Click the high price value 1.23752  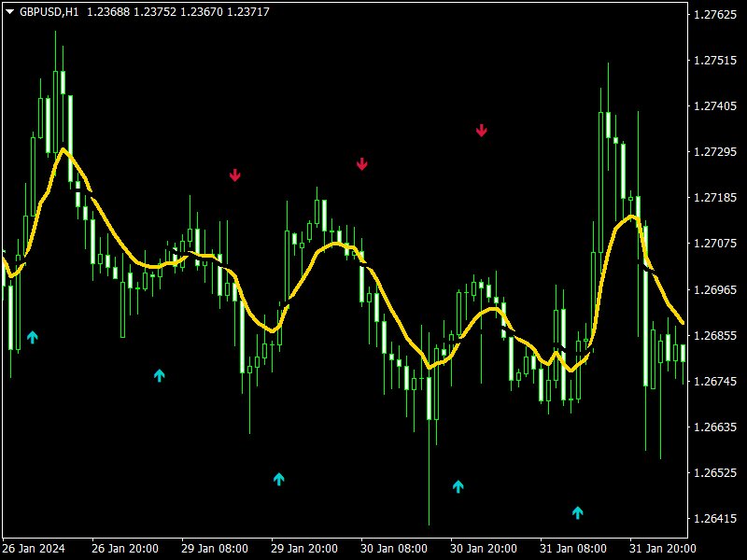pos(155,12)
